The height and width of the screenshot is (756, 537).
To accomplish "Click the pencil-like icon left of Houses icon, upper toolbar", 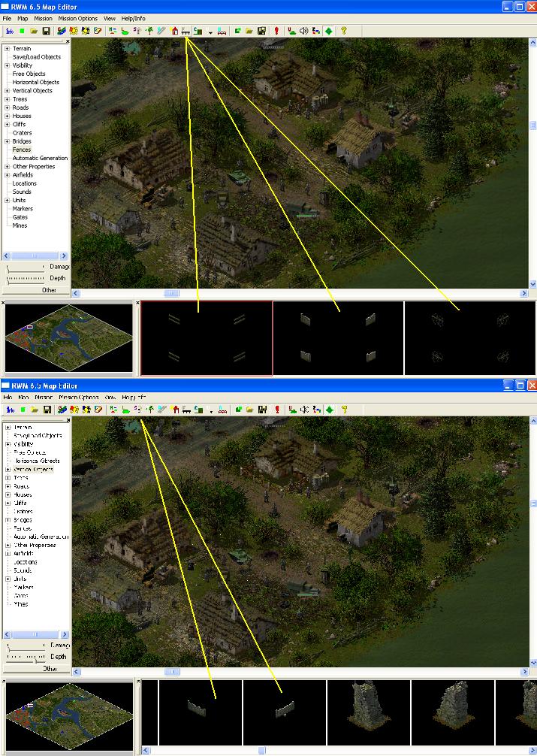I will point(161,31).
